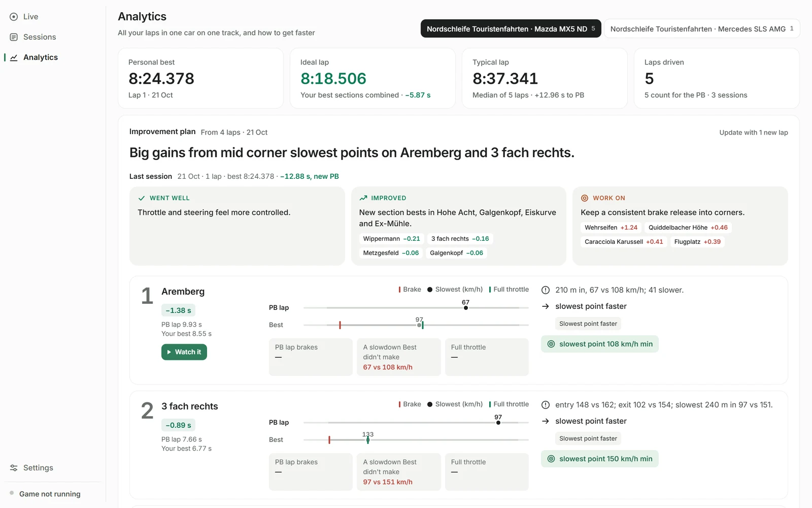
Task: Click target icon on 150 km/h goal
Action: [x=551, y=459]
